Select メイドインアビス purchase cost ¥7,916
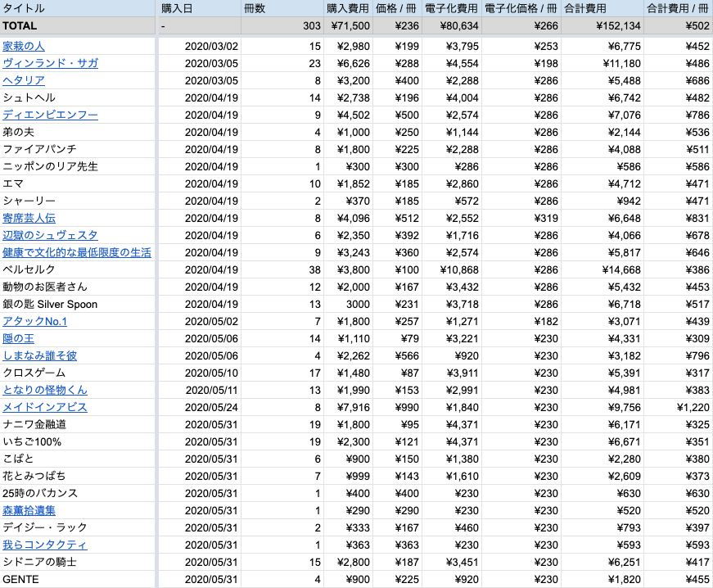The image size is (713, 588). (x=349, y=408)
